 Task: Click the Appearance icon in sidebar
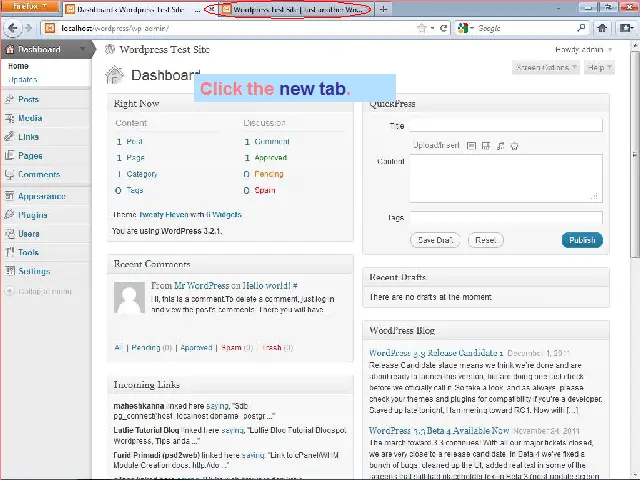(9, 196)
